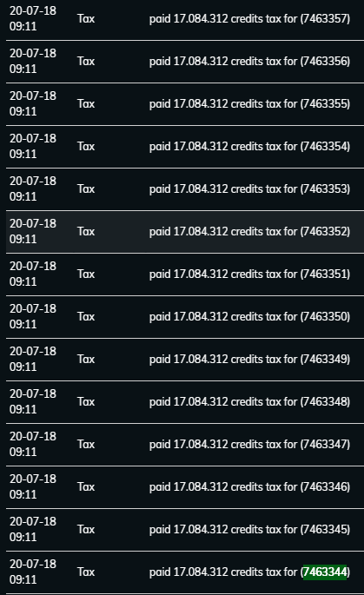This screenshot has width=364, height=595.
Task: Open the tax entry for 7463351
Action: [x=185, y=274]
